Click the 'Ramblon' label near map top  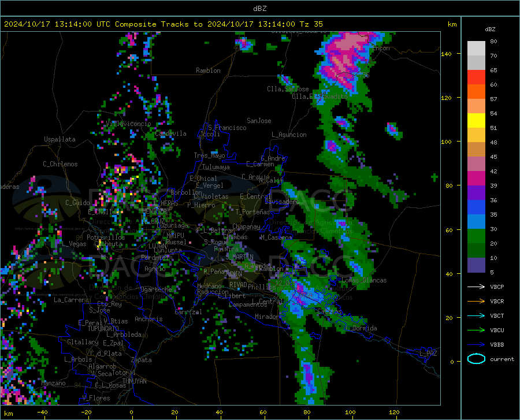click(208, 70)
